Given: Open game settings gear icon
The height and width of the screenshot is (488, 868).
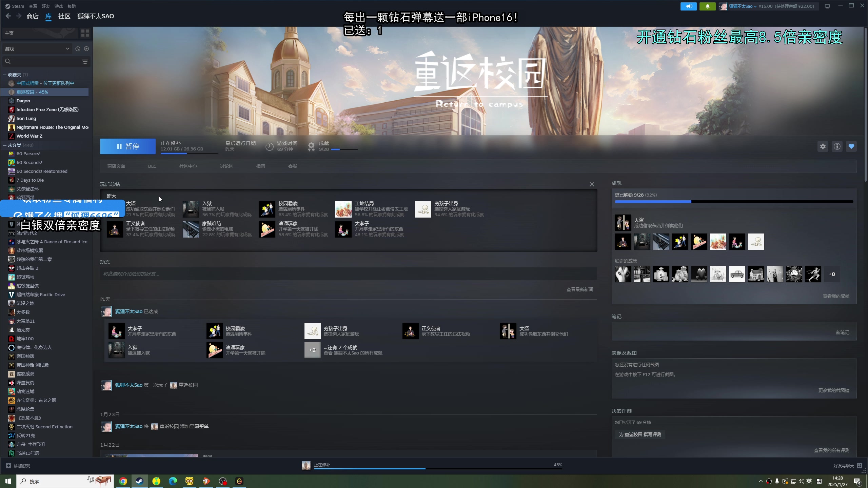Looking at the screenshot, I should [x=823, y=146].
